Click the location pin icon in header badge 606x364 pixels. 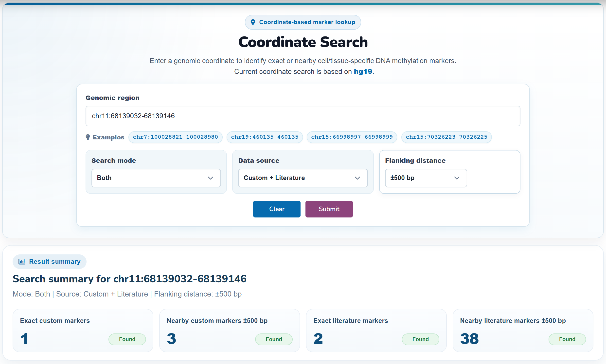click(x=253, y=22)
